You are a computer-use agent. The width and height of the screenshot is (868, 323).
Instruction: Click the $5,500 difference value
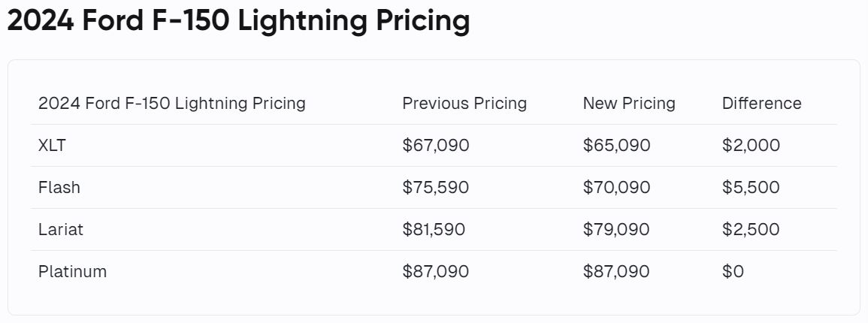751,187
